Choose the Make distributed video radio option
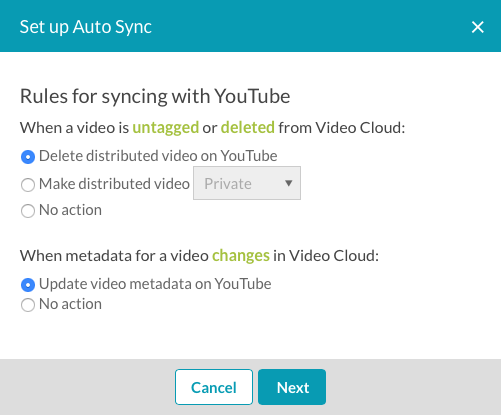The height and width of the screenshot is (415, 501). click(28, 185)
